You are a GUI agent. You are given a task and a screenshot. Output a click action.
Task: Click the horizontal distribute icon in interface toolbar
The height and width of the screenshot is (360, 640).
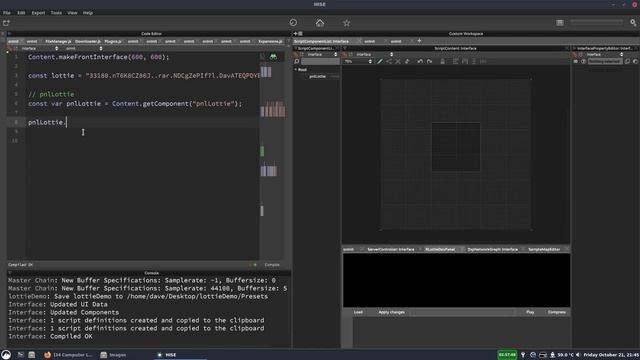[x=483, y=61]
